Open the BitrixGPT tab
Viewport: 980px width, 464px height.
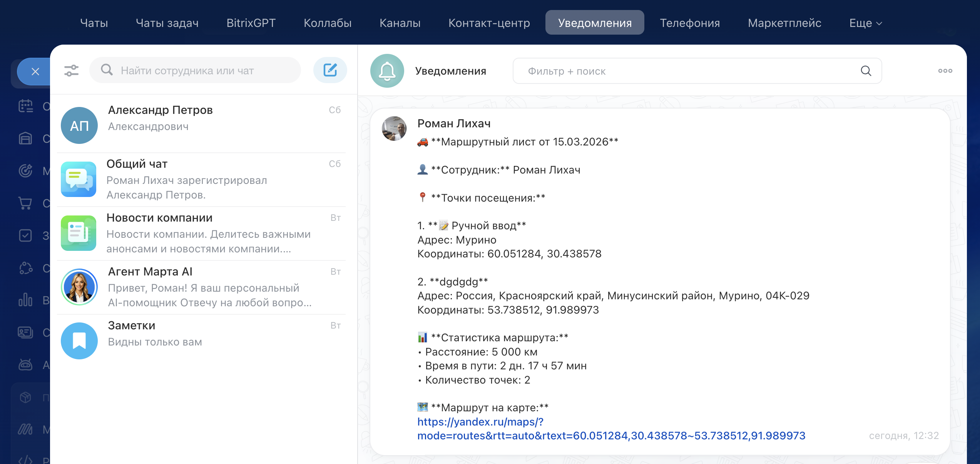[x=251, y=23]
